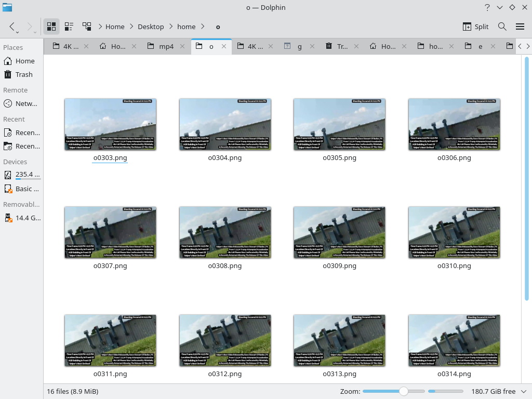Image resolution: width=532 pixels, height=399 pixels.
Task: Go back using the back arrow
Action: (x=12, y=26)
